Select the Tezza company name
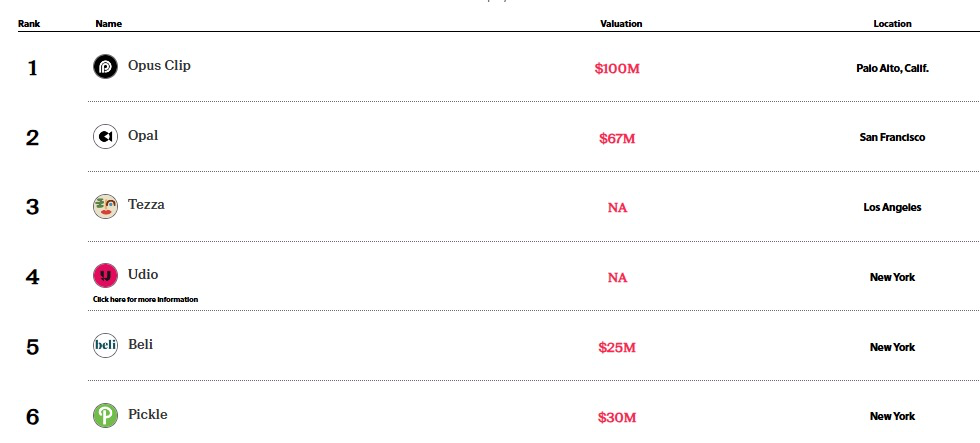Screen dimensions: 980x443 point(146,205)
